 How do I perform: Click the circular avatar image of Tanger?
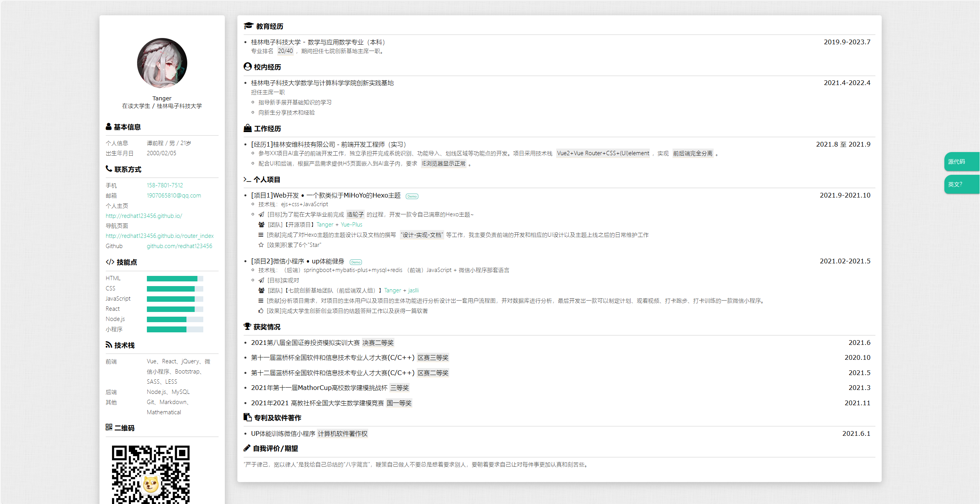click(162, 63)
